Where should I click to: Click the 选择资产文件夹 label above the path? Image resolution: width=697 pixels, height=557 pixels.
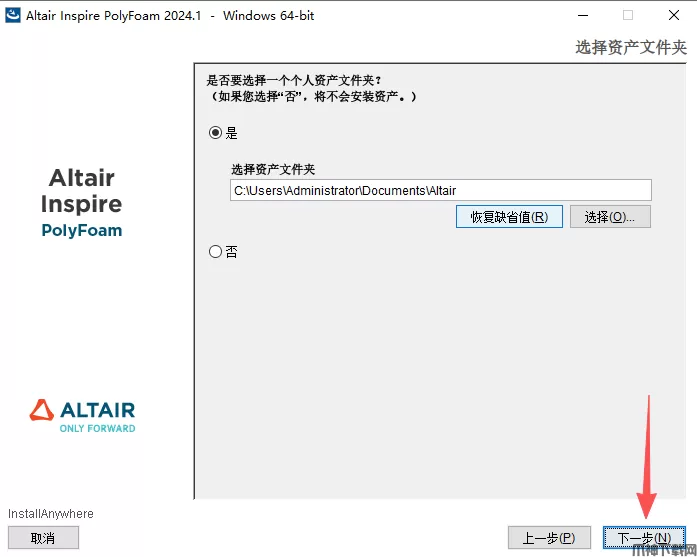tap(273, 169)
